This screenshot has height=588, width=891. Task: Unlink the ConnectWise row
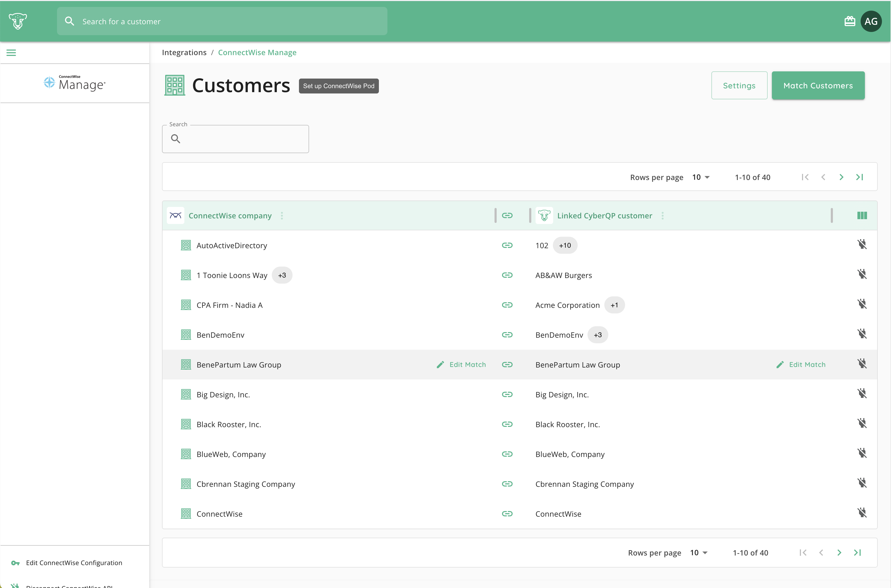click(x=862, y=513)
